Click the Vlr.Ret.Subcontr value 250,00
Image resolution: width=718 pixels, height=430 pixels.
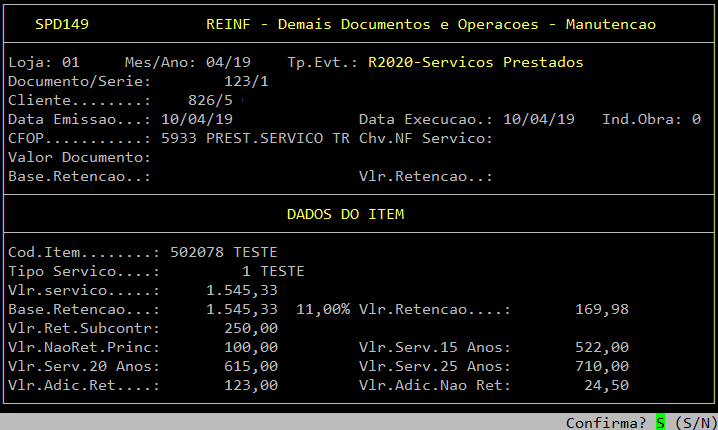(251, 328)
